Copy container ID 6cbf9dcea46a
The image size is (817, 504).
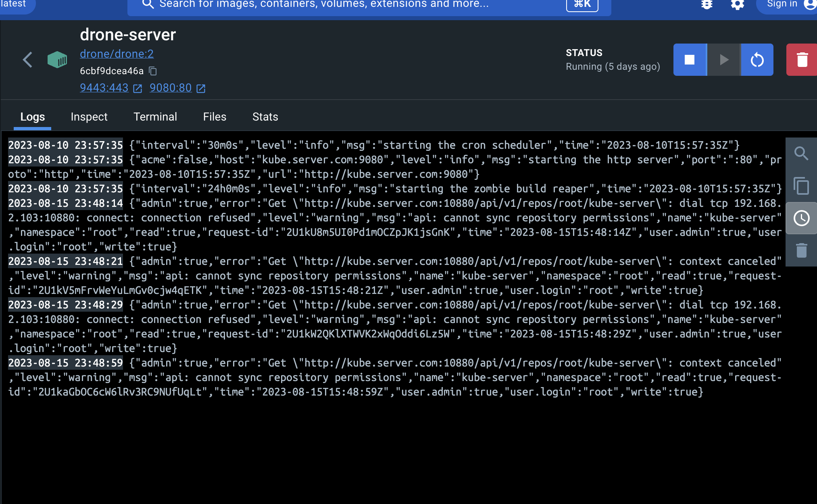(x=153, y=71)
